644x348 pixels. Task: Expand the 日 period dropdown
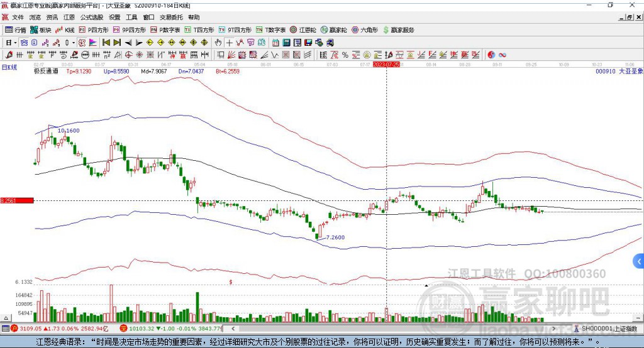pyautogui.click(x=15, y=43)
